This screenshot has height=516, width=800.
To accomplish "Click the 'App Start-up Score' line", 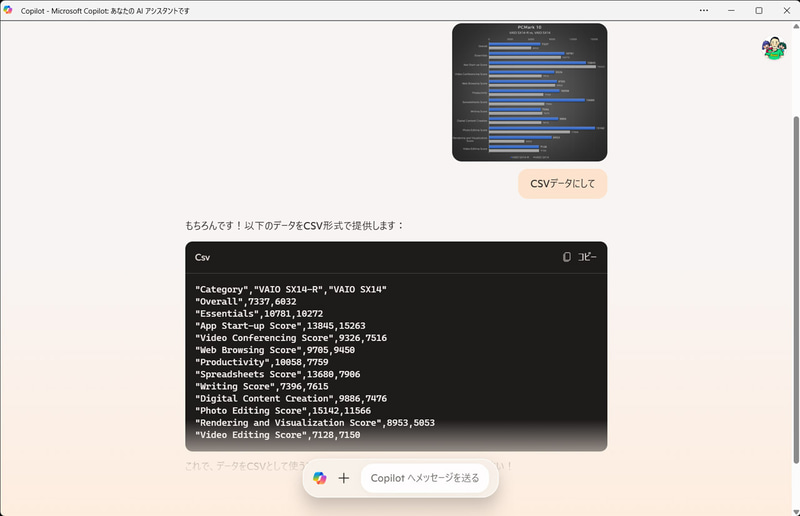I will (x=280, y=326).
